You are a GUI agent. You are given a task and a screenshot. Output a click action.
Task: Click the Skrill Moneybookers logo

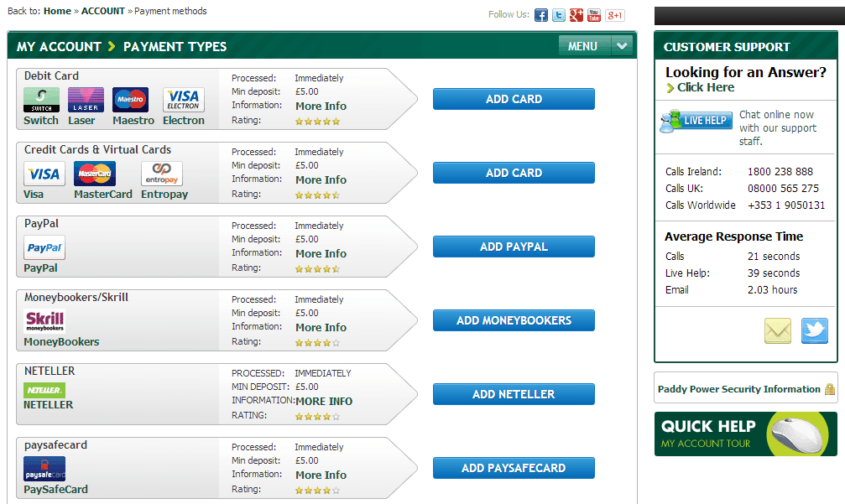(x=44, y=321)
